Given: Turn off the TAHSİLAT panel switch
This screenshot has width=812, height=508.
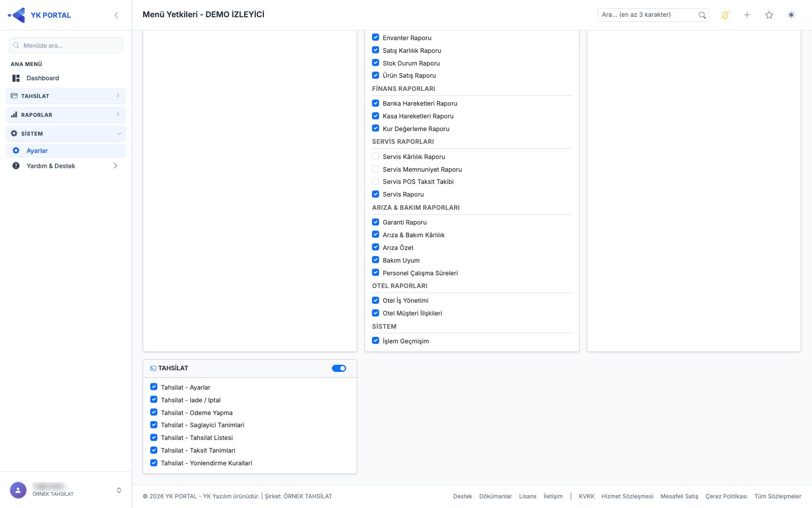Looking at the screenshot, I should tap(339, 368).
